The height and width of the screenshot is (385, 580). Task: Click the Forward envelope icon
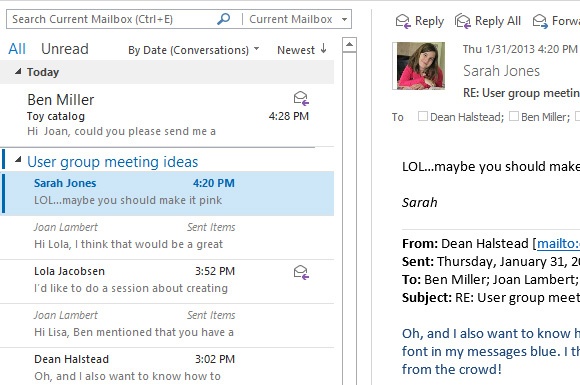point(540,21)
